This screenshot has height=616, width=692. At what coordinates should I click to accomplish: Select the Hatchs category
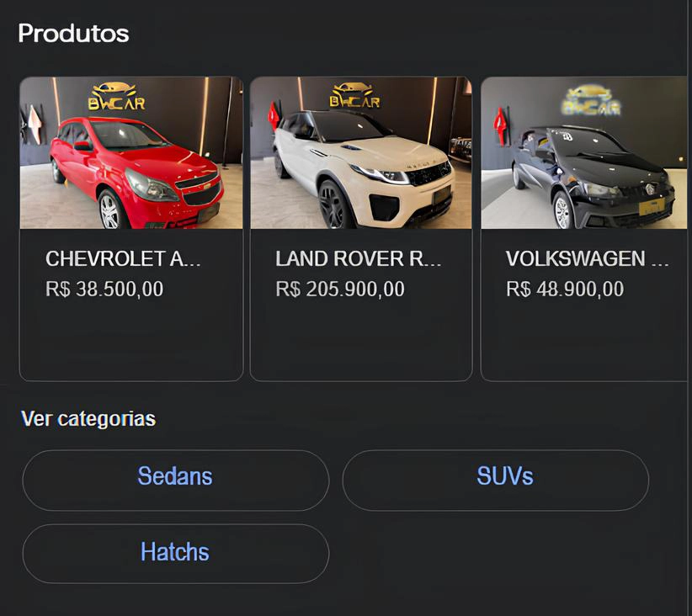[x=174, y=553]
